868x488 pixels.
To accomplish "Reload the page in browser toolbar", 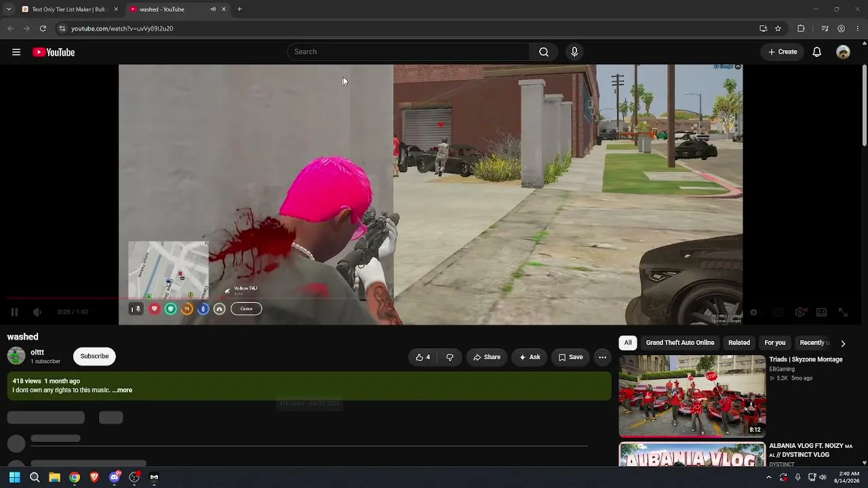I will (x=43, y=28).
